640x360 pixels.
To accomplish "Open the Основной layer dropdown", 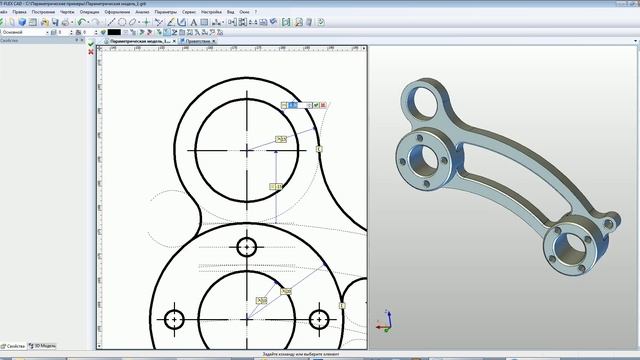I will [x=47, y=32].
